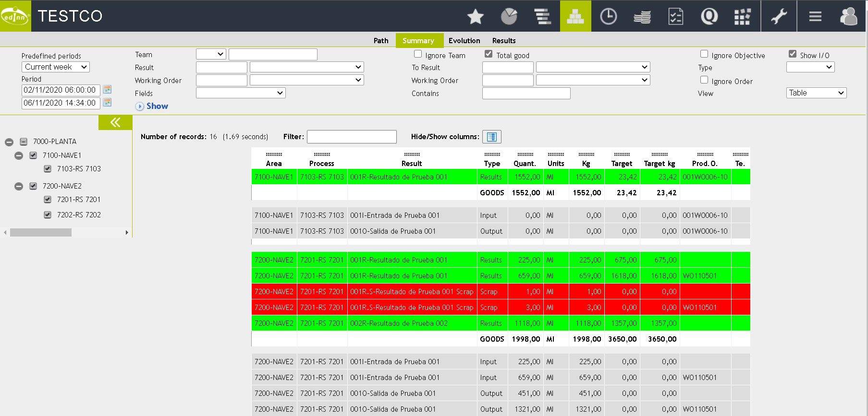Open the grid squares icon
The width and height of the screenshot is (868, 416).
point(742,17)
